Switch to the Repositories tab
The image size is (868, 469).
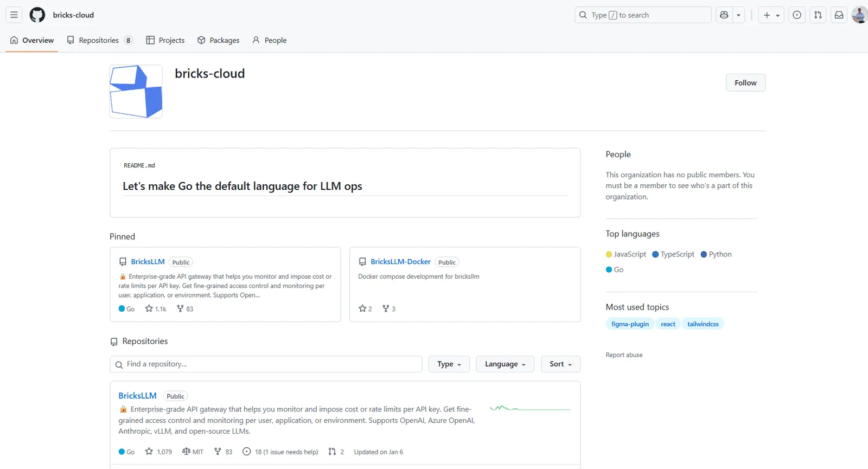coord(99,40)
